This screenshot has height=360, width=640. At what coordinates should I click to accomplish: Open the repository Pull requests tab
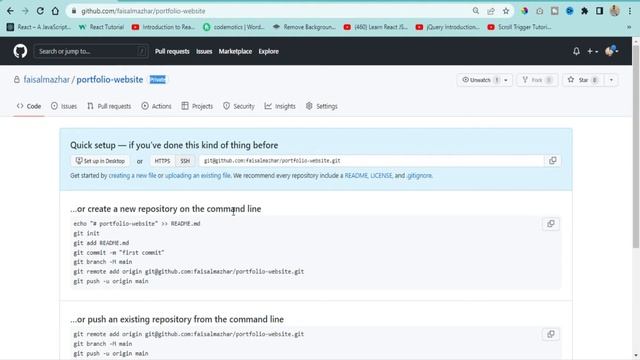pos(109,106)
